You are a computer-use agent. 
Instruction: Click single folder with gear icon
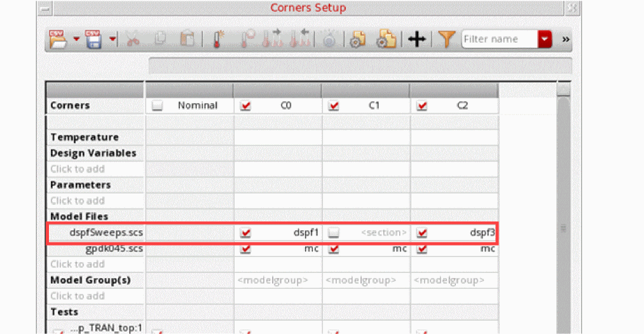357,39
